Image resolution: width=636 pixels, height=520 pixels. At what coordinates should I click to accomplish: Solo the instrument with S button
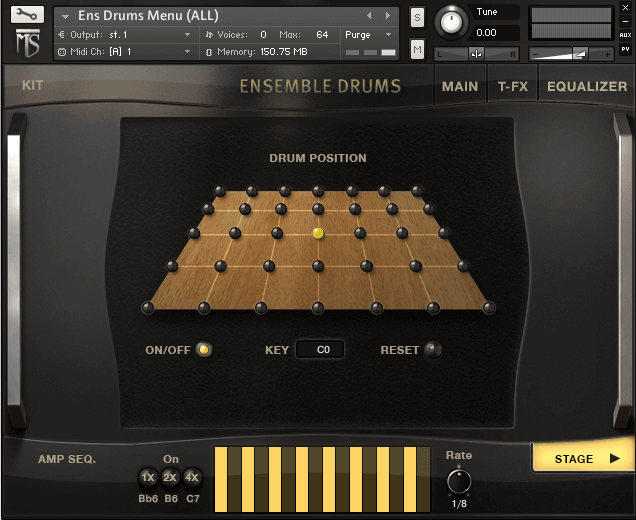pyautogui.click(x=417, y=17)
